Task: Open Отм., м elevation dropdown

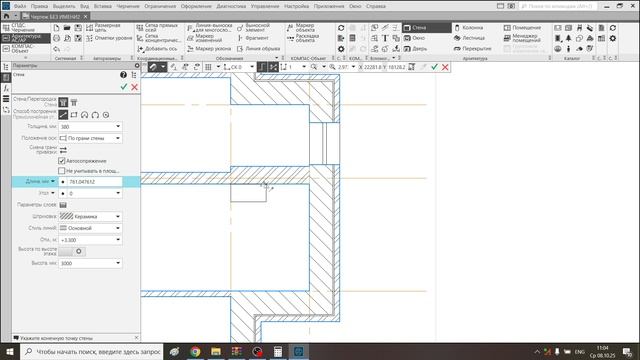Action: point(118,240)
